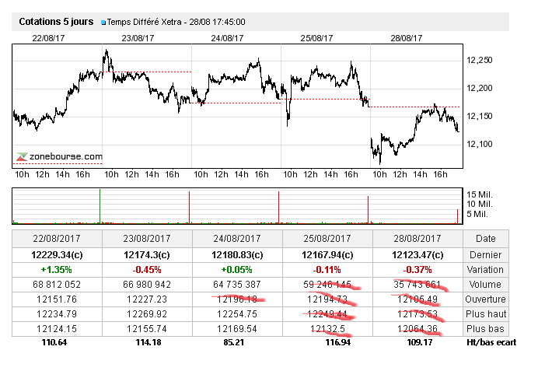Click the 68 812 052 volume cell
The image size is (538, 392).
57,285
